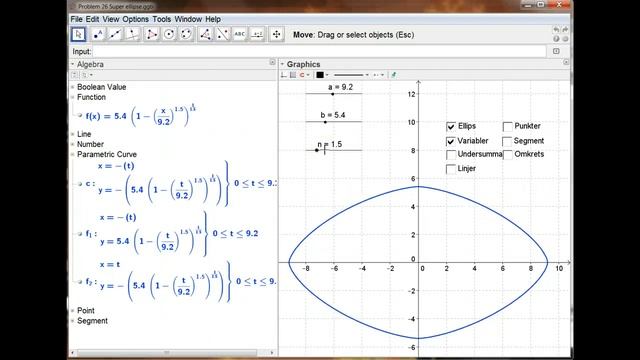This screenshot has height=360, width=640.
Task: Click the green pin icon in stylebar
Action: pos(393,75)
